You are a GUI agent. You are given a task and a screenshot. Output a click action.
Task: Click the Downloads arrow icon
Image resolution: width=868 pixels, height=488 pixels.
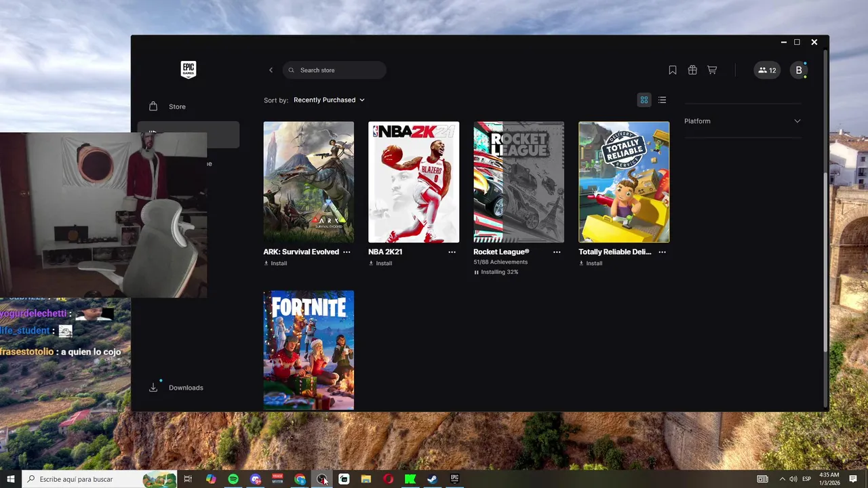pos(153,388)
